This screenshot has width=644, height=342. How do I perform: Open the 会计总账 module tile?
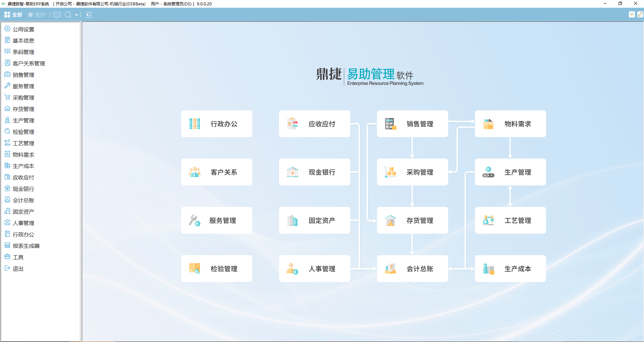(x=413, y=269)
